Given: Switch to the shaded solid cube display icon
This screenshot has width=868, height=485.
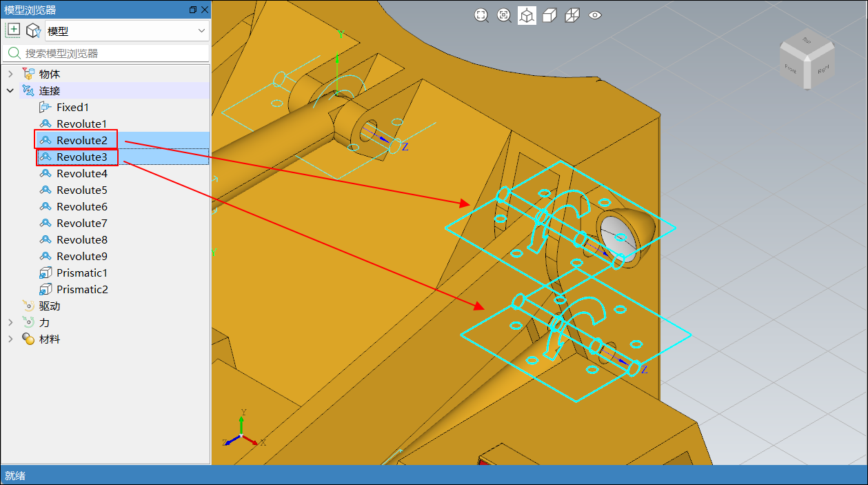Looking at the screenshot, I should click(549, 16).
